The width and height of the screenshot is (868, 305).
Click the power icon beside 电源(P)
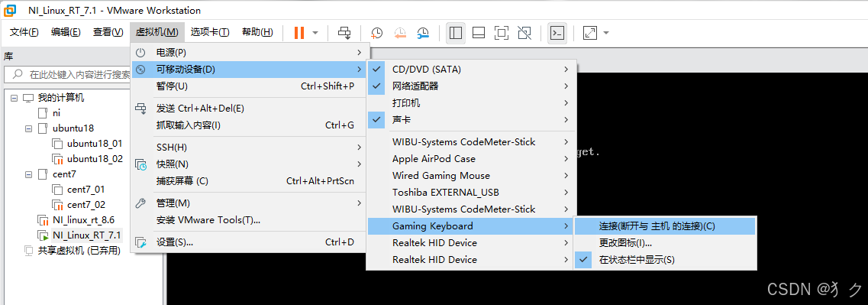tap(141, 52)
